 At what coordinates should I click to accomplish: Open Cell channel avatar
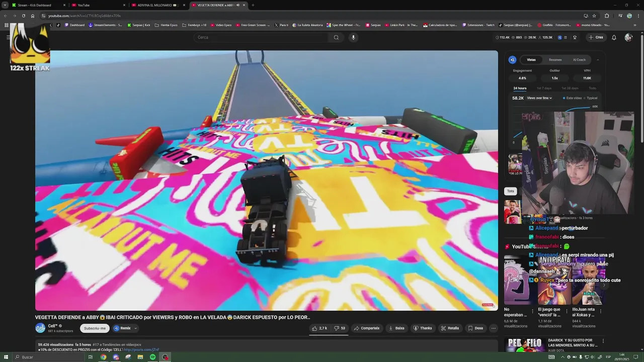click(40, 328)
